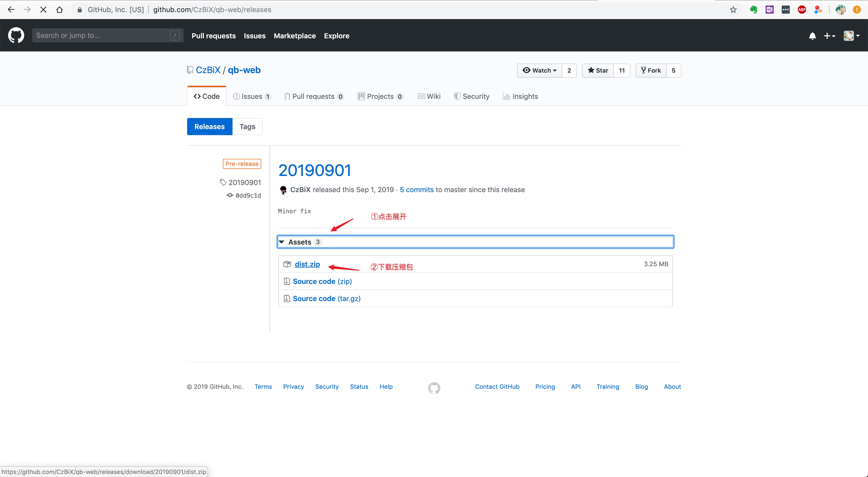Collapse the Assets section

pyautogui.click(x=300, y=242)
